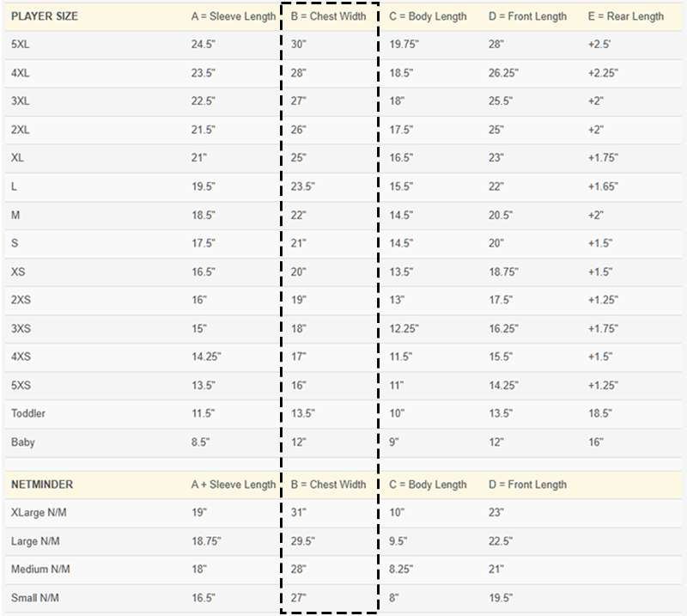Select the A = Sleeve Length column header
Viewport: 687px width, 616px height.
[234, 16]
